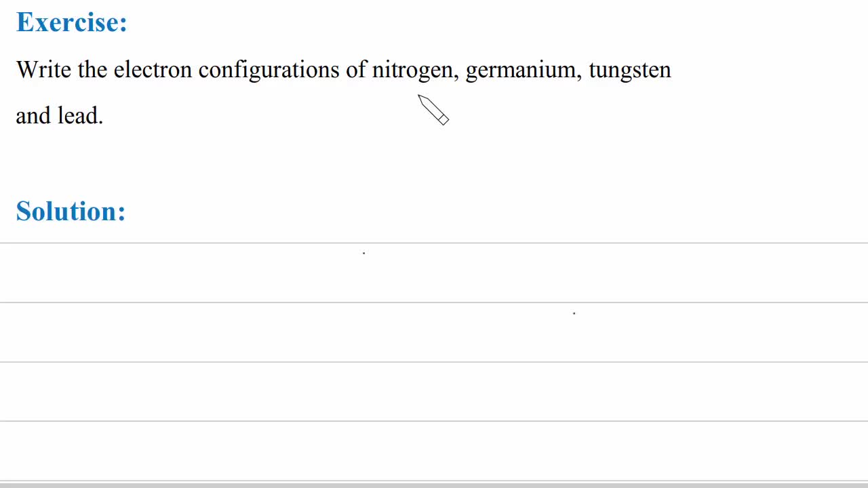Click the word electron in the exercise
The image size is (868, 488).
pyautogui.click(x=153, y=70)
